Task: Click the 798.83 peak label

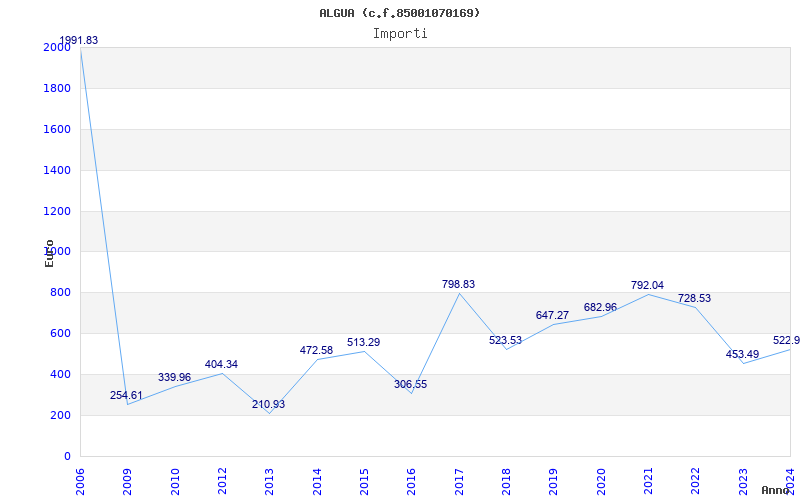Action: click(458, 285)
